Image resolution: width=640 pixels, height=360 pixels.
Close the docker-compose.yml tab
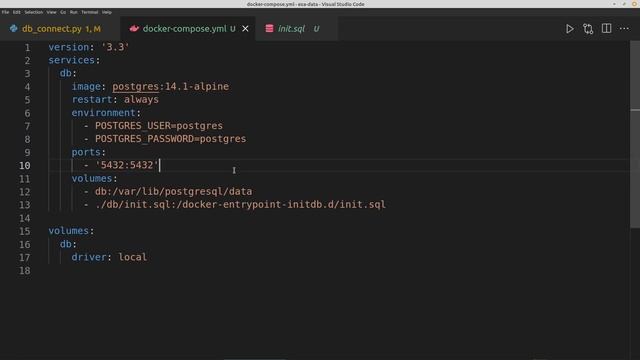point(245,29)
